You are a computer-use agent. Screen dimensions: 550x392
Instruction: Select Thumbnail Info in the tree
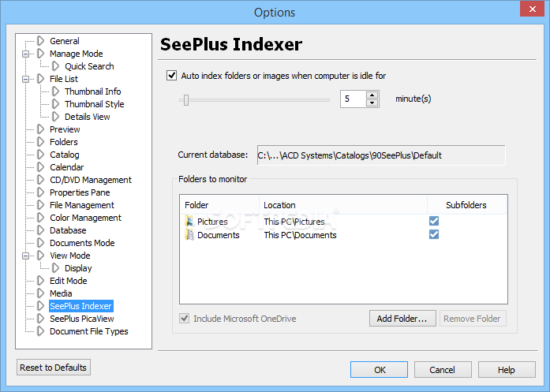93,91
